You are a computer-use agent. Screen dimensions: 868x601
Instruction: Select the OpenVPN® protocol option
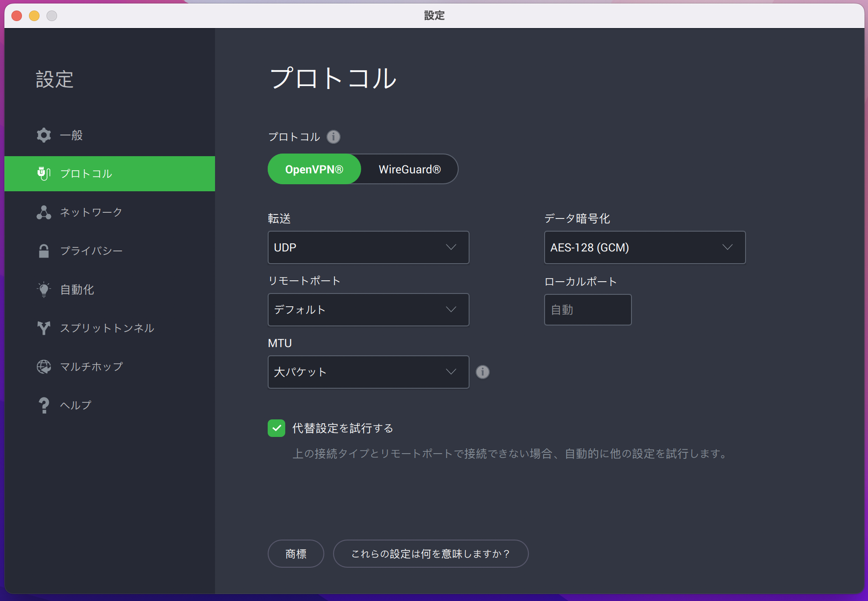click(x=314, y=169)
